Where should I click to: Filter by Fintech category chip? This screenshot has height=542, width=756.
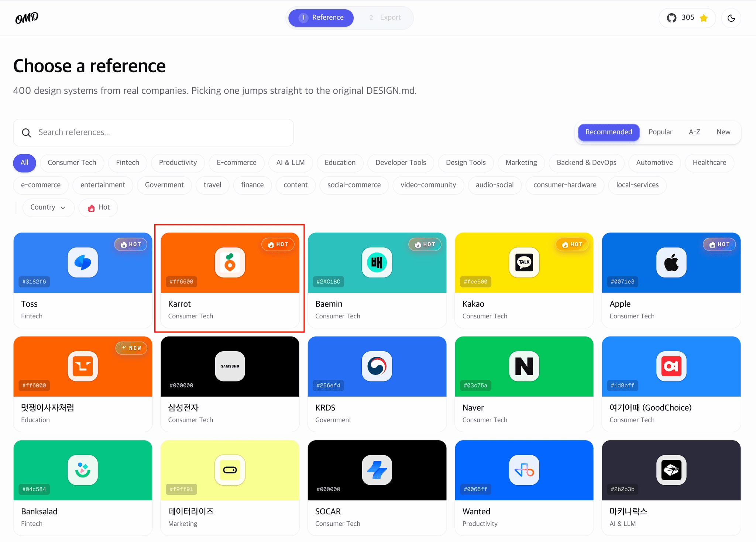pos(128,163)
